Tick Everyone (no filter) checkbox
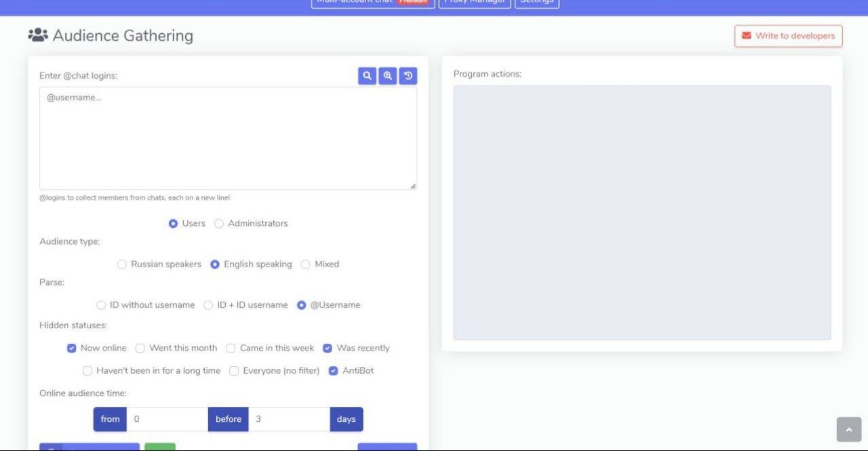 pos(234,371)
